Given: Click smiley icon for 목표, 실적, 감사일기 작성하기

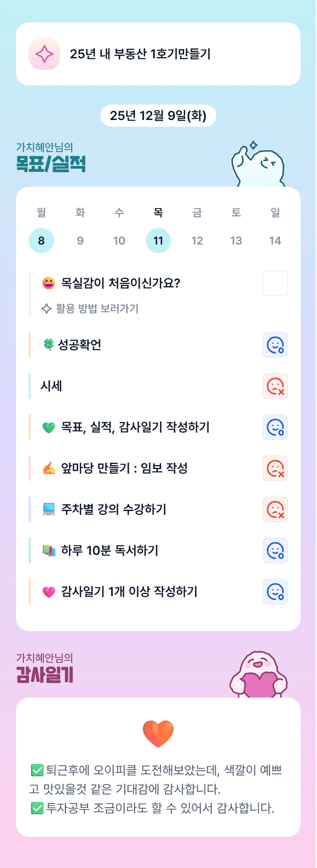Looking at the screenshot, I should [x=275, y=427].
